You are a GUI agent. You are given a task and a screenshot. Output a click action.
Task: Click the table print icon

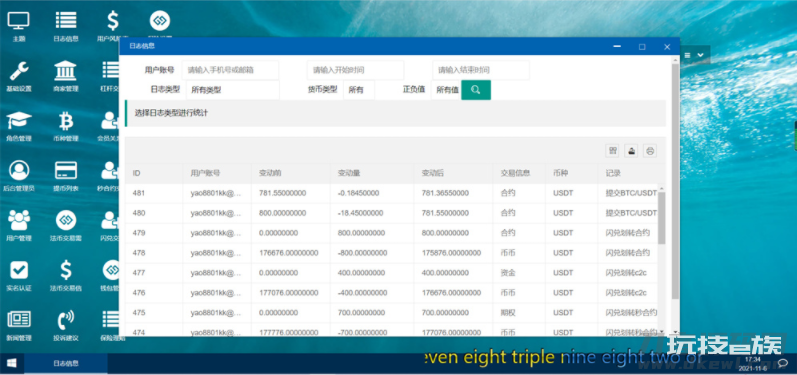(x=650, y=150)
